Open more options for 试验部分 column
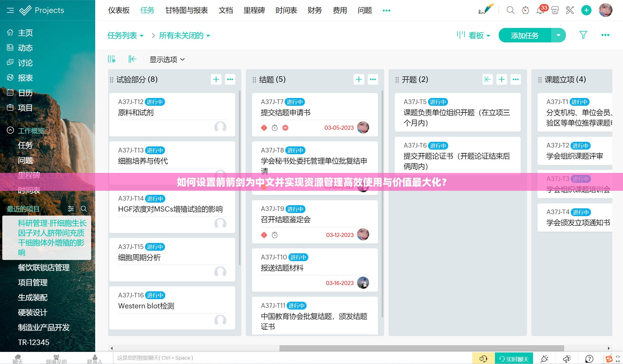The height and width of the screenshot is (364, 623). coord(230,79)
